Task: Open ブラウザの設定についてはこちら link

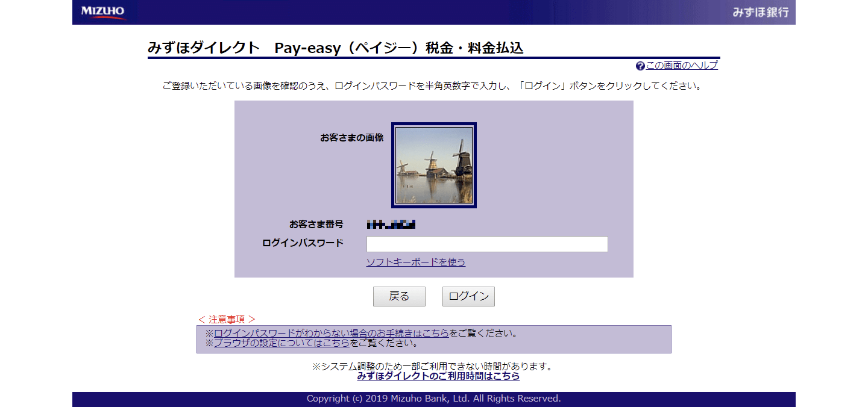Action: (281, 343)
